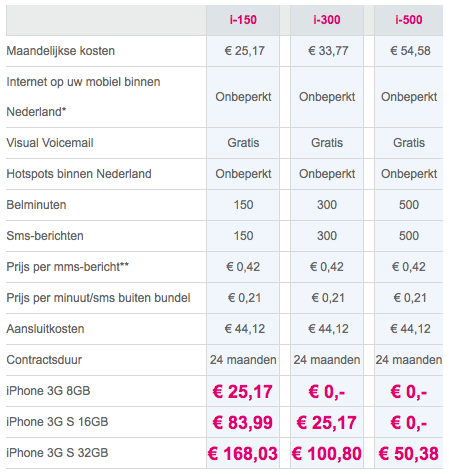Click the Maandelijkse kosten row label

(61, 51)
